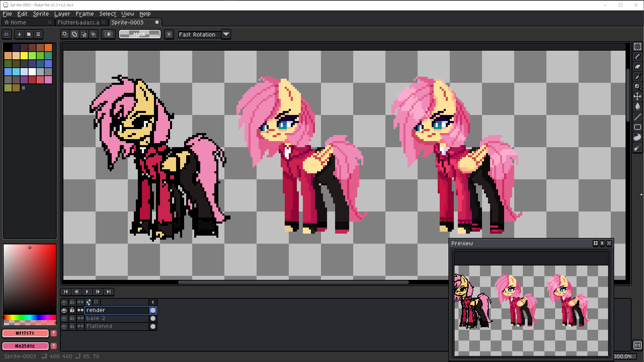Toggle visibility of Flattened layer
Image resolution: width=644 pixels, height=362 pixels.
click(x=64, y=326)
